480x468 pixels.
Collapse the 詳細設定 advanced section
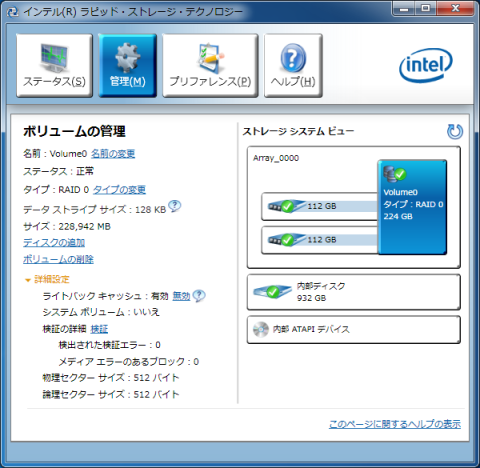click(x=47, y=279)
